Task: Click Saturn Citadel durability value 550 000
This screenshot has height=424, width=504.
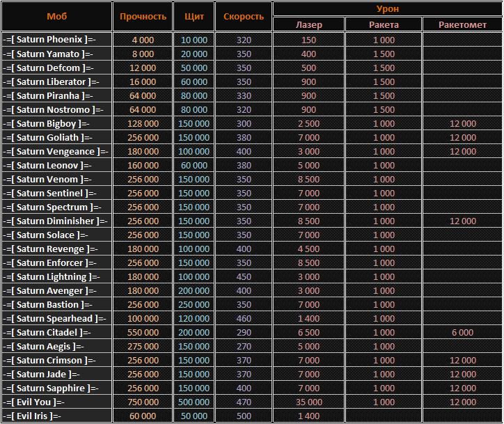Action: coord(143,332)
